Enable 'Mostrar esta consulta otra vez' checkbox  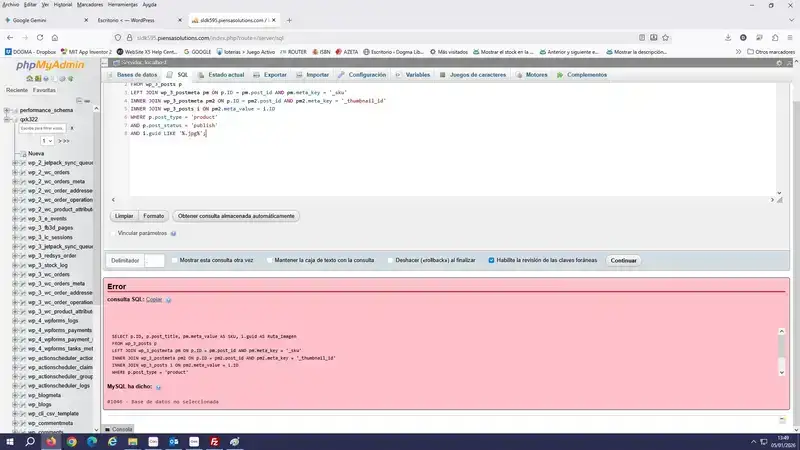[x=175, y=260]
